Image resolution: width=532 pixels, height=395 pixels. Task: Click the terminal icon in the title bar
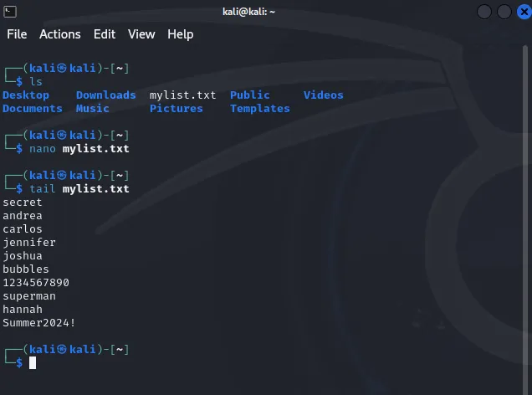(10, 12)
